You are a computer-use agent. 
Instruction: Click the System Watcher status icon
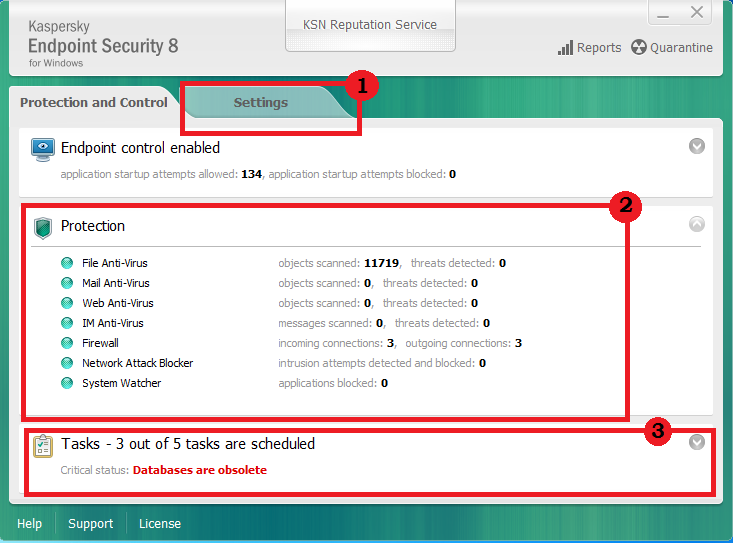67,383
